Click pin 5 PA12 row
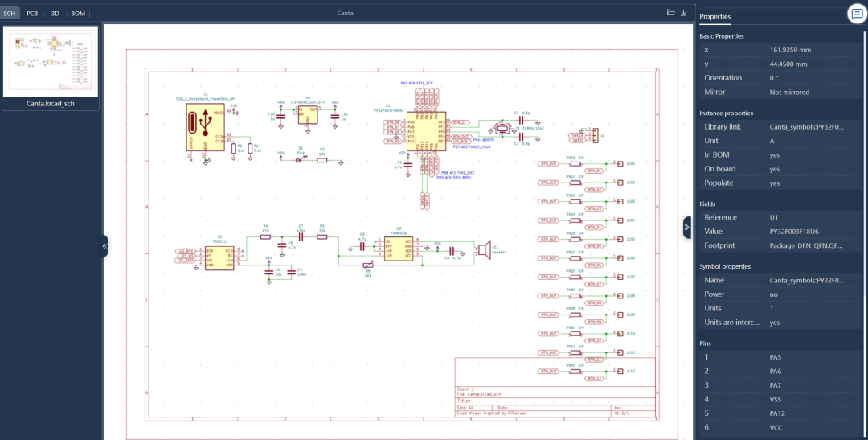868x440 pixels. pyautogui.click(x=780, y=413)
